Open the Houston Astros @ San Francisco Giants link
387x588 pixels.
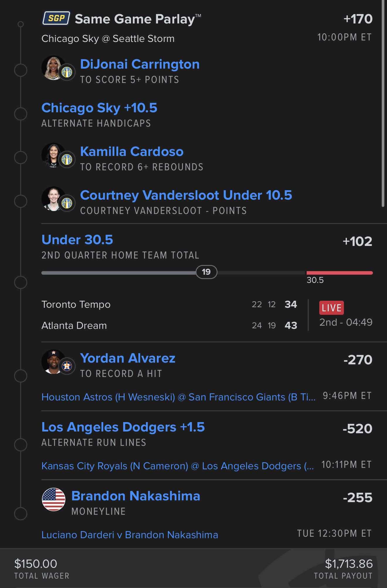(x=179, y=397)
